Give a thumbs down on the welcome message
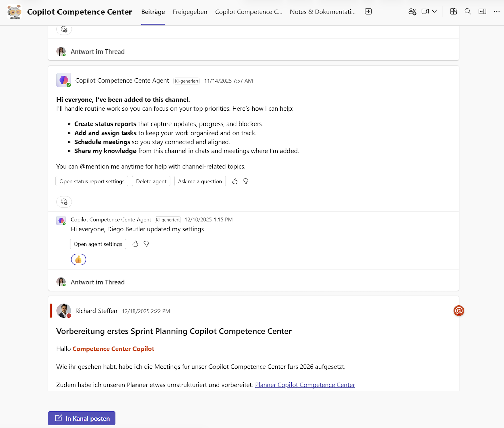 point(245,181)
